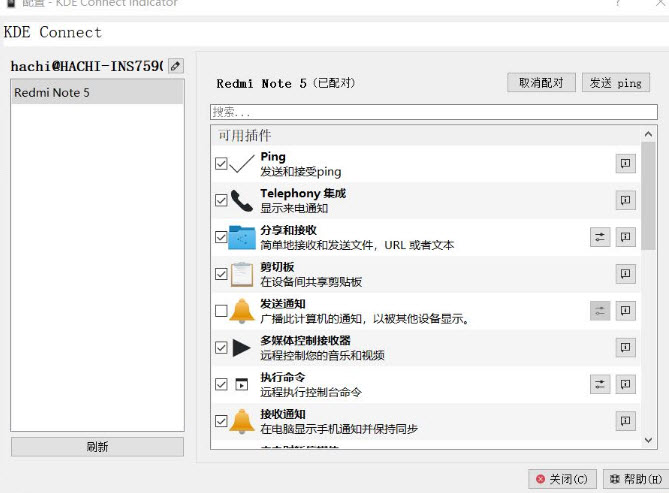This screenshot has width=669, height=493.
Task: Click the clipboard icon for 剪切板
Action: (242, 274)
